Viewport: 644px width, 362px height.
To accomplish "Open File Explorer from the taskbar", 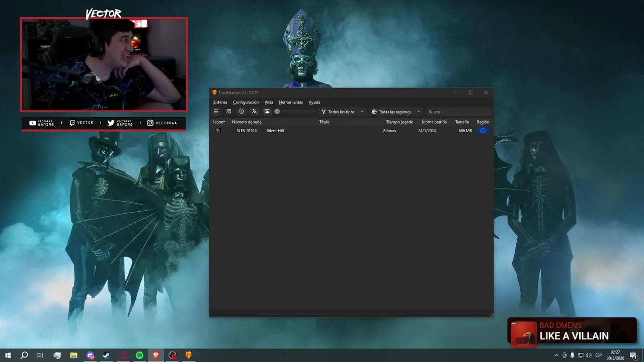I will pos(73,355).
